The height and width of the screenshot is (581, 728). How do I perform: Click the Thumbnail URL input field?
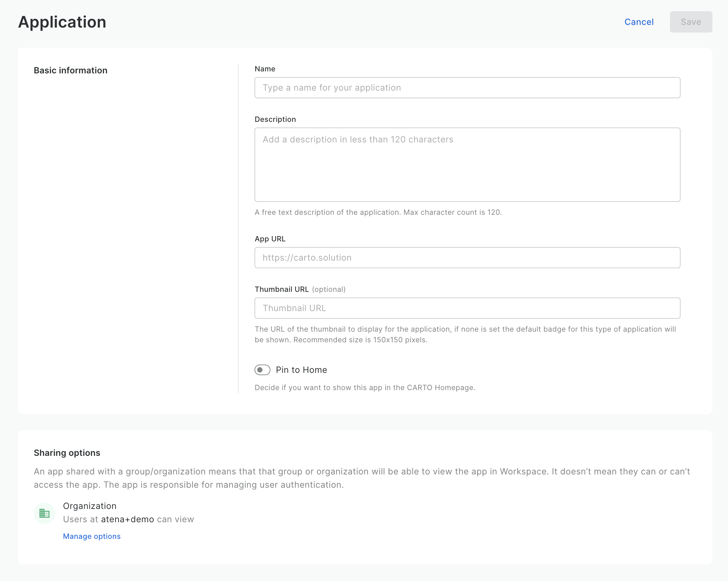tap(467, 308)
